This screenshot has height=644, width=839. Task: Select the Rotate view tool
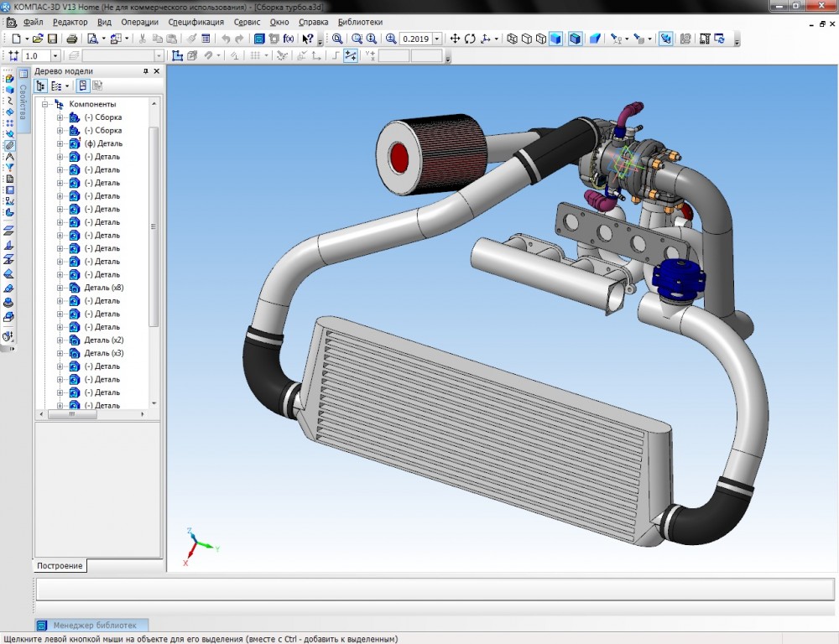click(x=470, y=39)
